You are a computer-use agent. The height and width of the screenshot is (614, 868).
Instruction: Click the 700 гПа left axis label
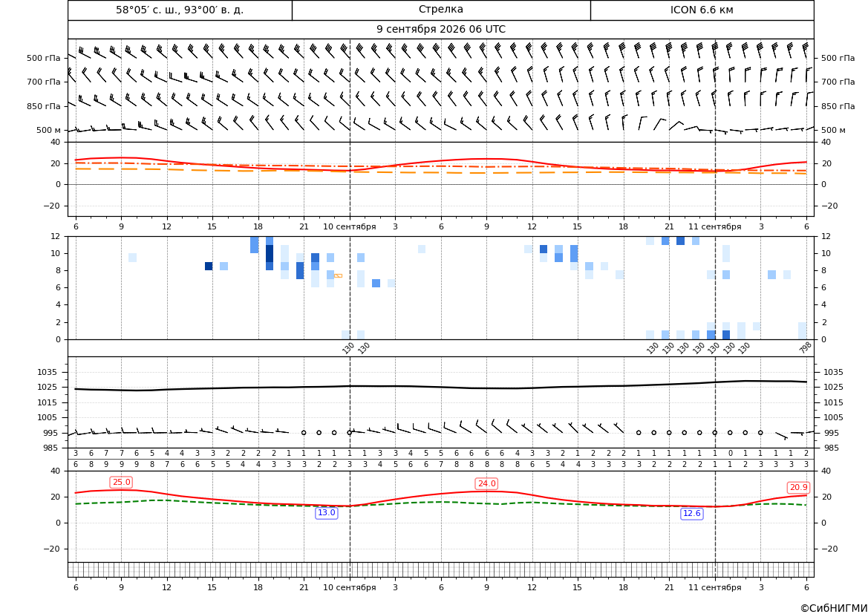tap(44, 82)
